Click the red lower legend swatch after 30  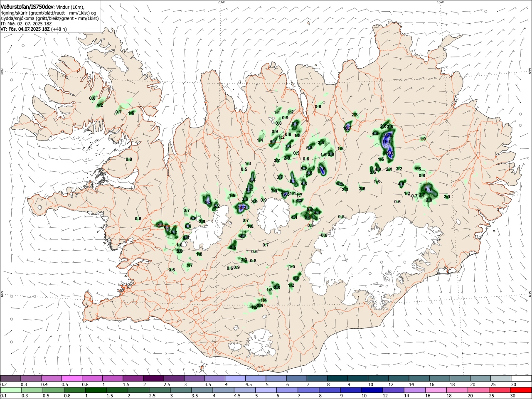pos(520,390)
